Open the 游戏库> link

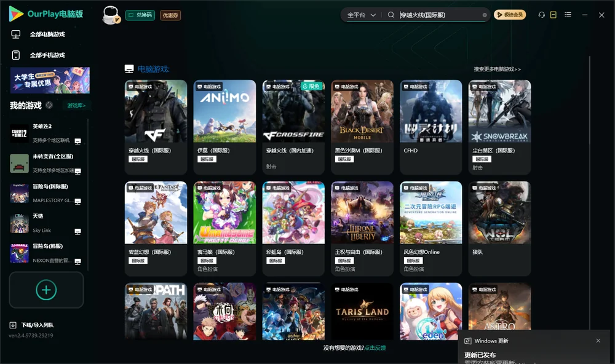coord(76,106)
